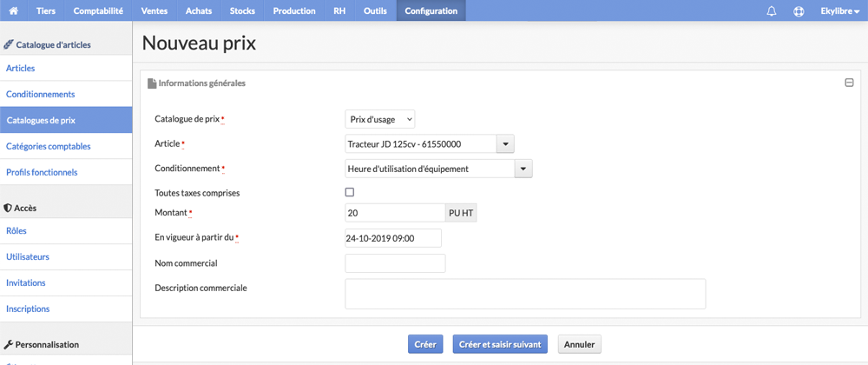The height and width of the screenshot is (365, 868).
Task: Open the help lifebuoy icon
Action: click(799, 11)
